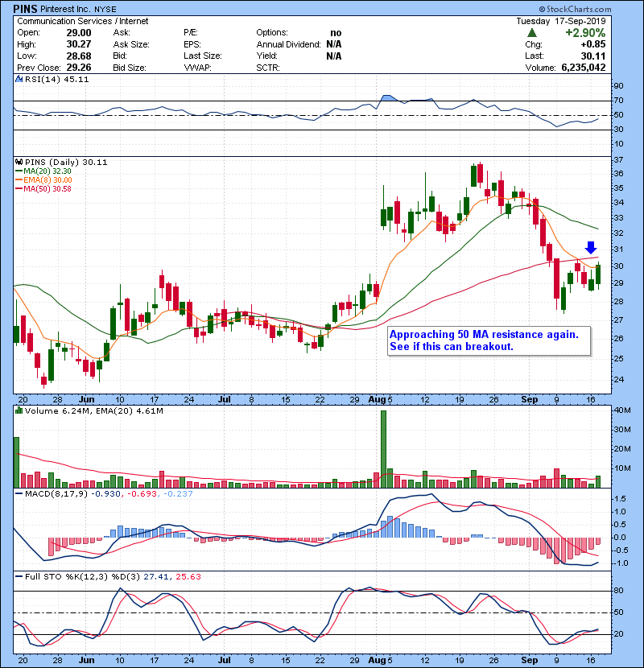644x668 pixels.
Task: Click the 'Last Size:' label
Action: pos(203,56)
